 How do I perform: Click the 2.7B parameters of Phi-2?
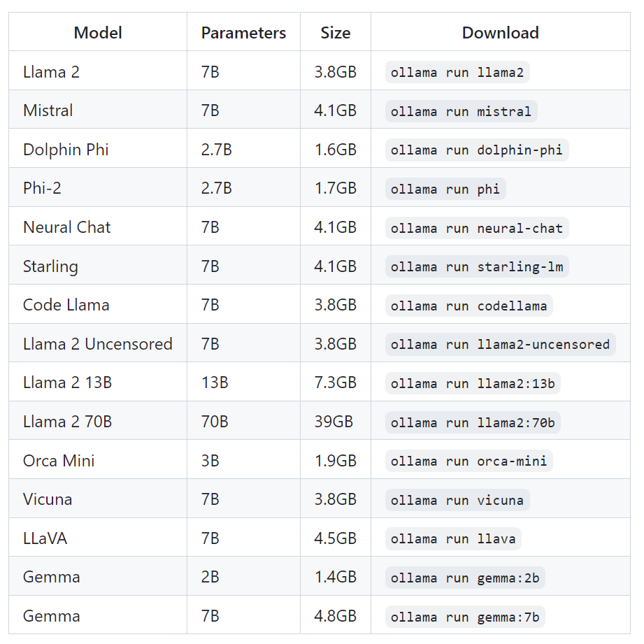217,188
